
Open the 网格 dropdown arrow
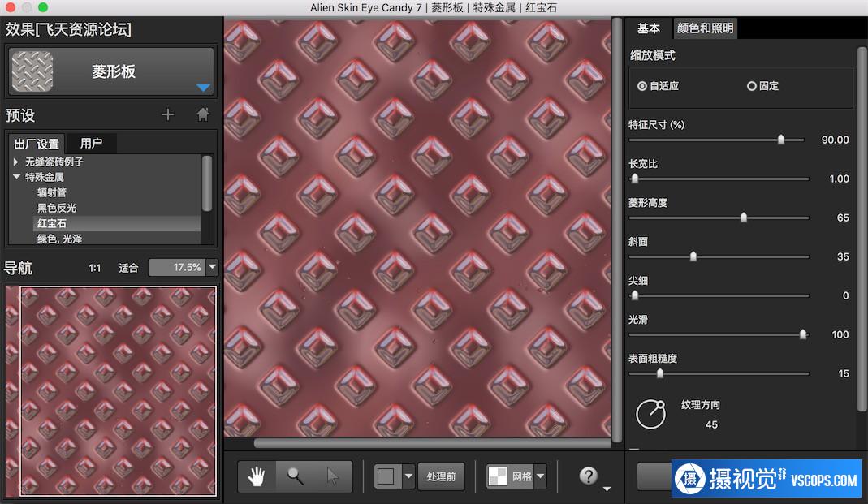[540, 476]
